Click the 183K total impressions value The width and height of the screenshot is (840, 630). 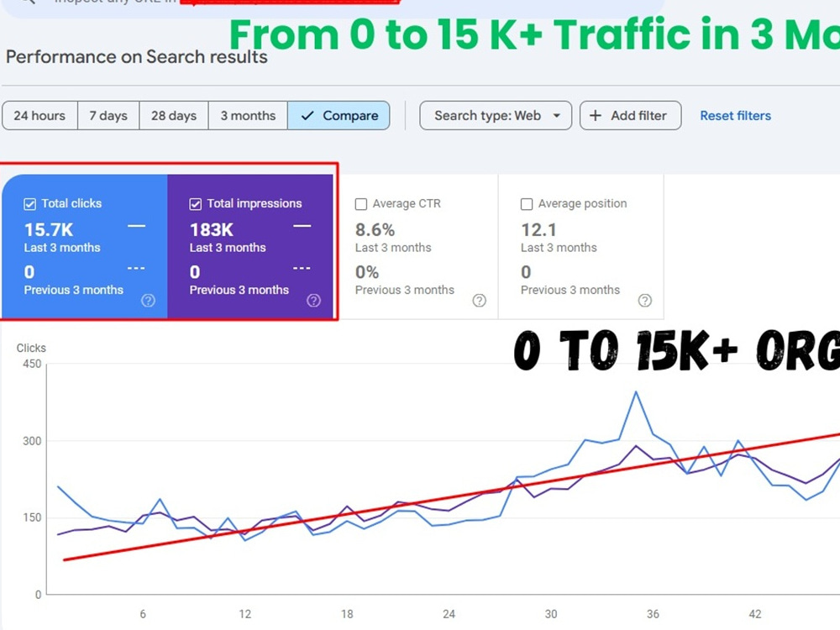click(212, 230)
